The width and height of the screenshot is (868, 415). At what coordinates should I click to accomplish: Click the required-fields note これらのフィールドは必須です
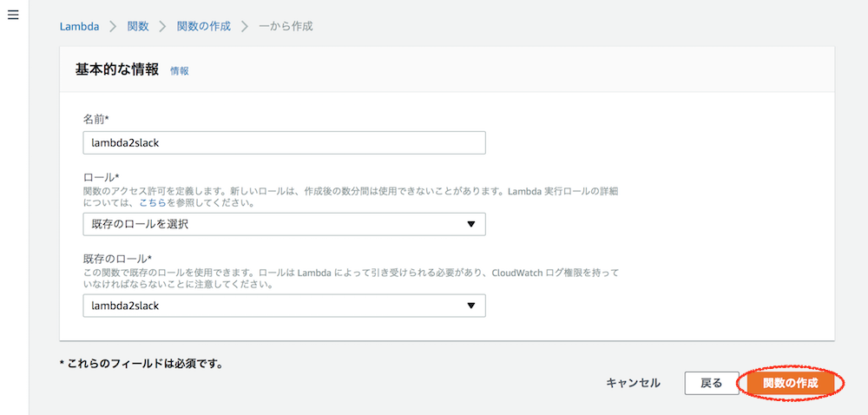click(141, 364)
